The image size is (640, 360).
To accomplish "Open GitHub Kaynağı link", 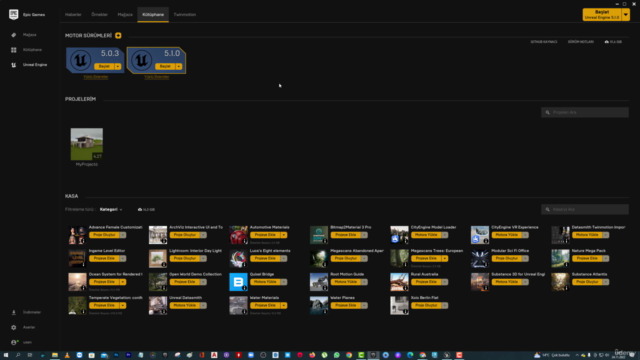I will pyautogui.click(x=544, y=42).
